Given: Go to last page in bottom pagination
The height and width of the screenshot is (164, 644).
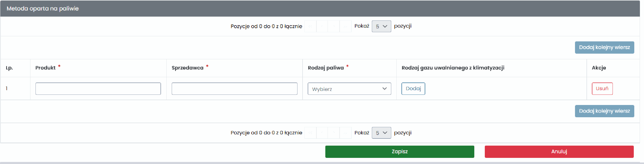Looking at the screenshot, I should [x=346, y=133].
